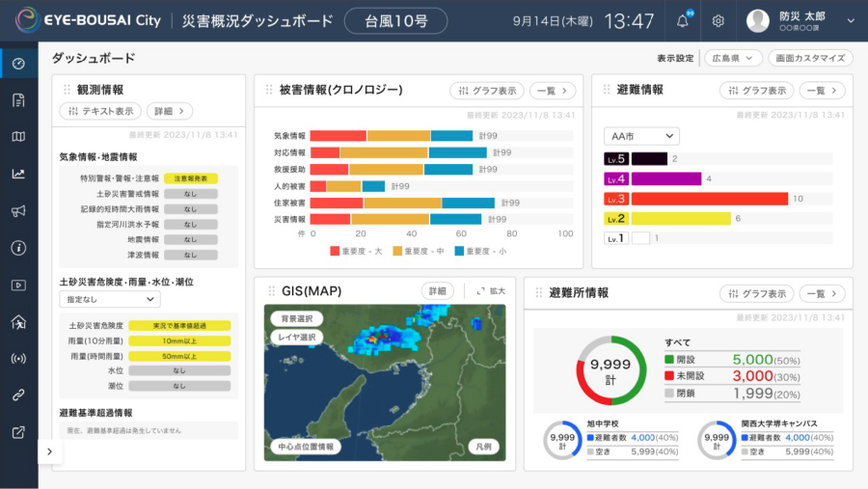Grab drag handle of 観測情報 panel

click(67, 90)
